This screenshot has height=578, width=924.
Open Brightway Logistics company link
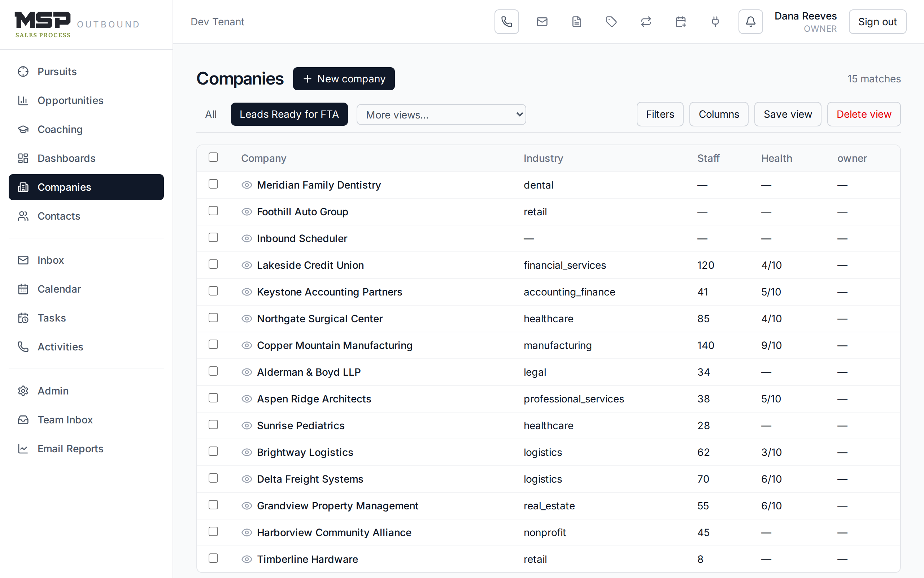pyautogui.click(x=305, y=452)
